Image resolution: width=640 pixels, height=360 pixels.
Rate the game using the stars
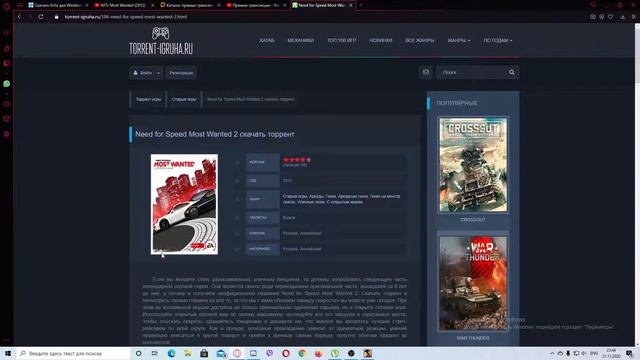[297, 160]
